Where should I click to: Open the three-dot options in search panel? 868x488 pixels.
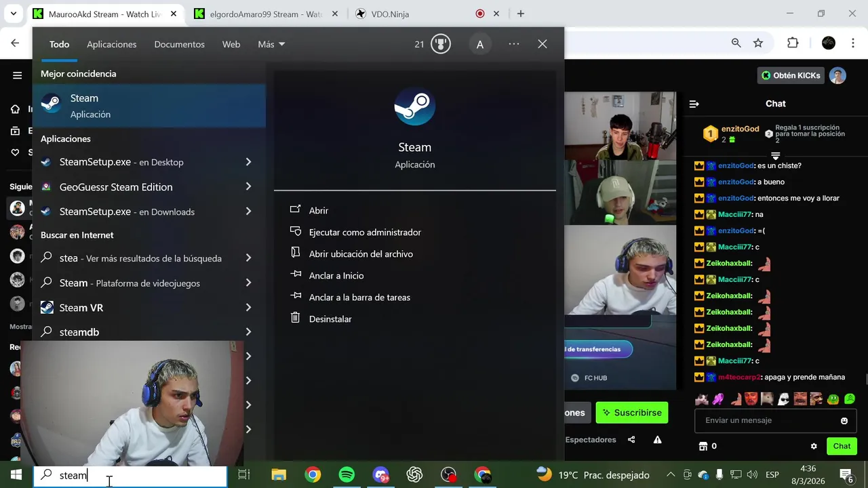(514, 44)
